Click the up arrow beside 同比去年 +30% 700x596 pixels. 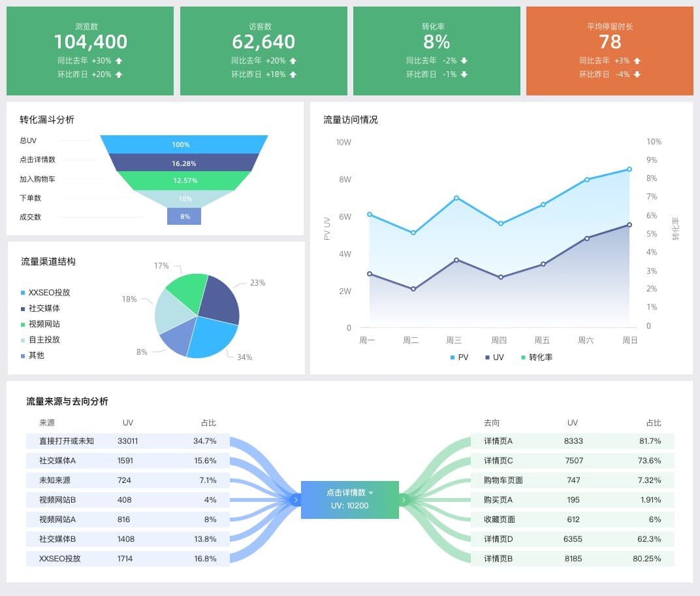click(x=119, y=61)
